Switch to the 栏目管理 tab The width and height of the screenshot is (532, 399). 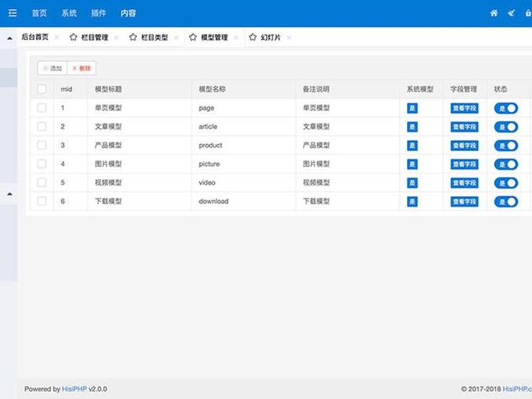click(94, 37)
